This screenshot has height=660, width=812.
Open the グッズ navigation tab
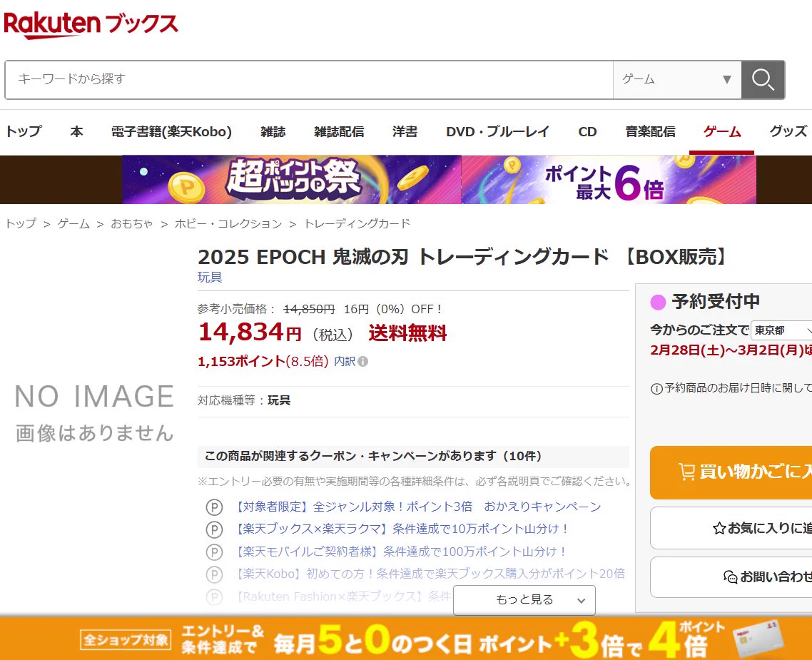coord(788,131)
